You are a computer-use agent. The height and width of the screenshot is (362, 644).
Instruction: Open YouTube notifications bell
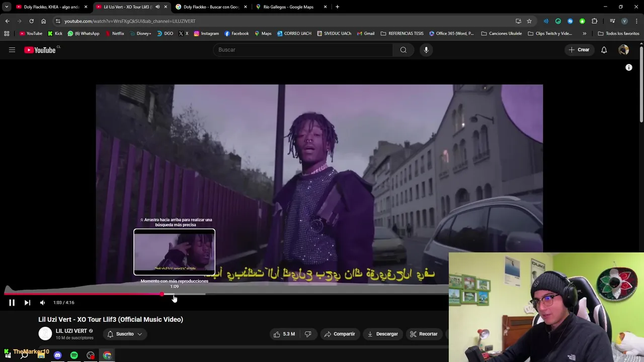point(604,50)
